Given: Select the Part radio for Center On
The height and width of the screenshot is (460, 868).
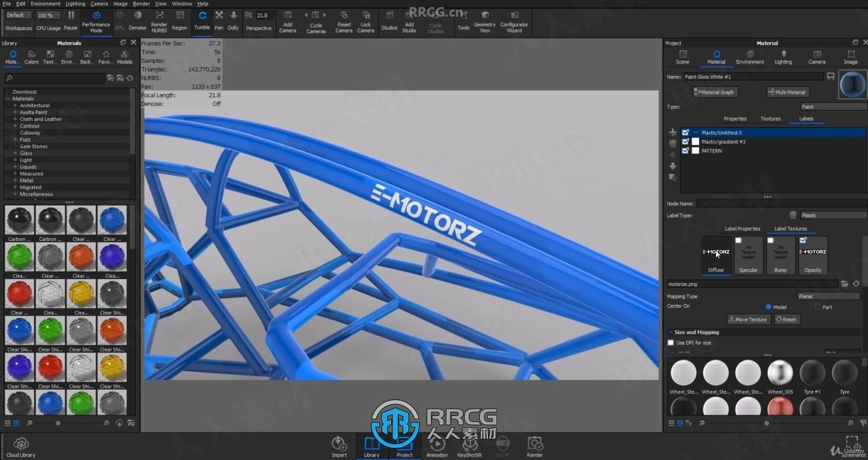Looking at the screenshot, I should click(818, 307).
